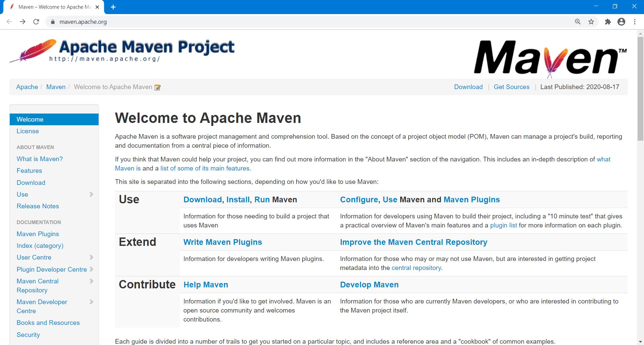Click the scrollbar down arrow
This screenshot has height=345, width=644.
click(x=640, y=342)
